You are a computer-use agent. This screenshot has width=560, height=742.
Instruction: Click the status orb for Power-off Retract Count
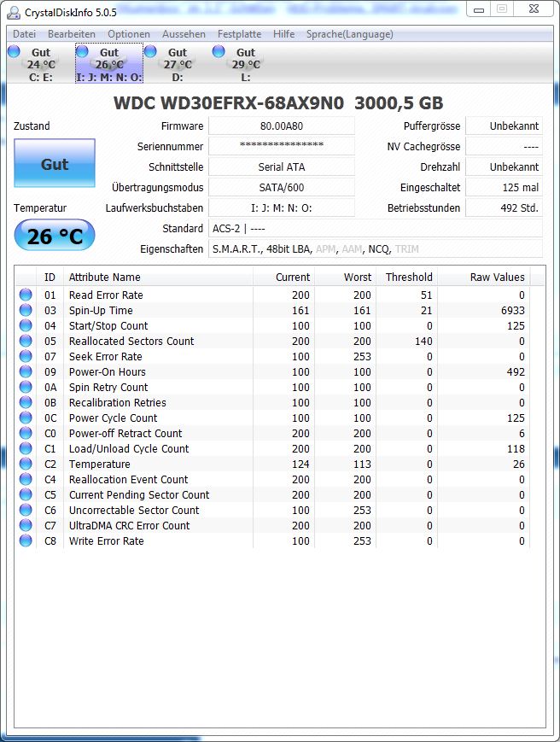pos(26,434)
